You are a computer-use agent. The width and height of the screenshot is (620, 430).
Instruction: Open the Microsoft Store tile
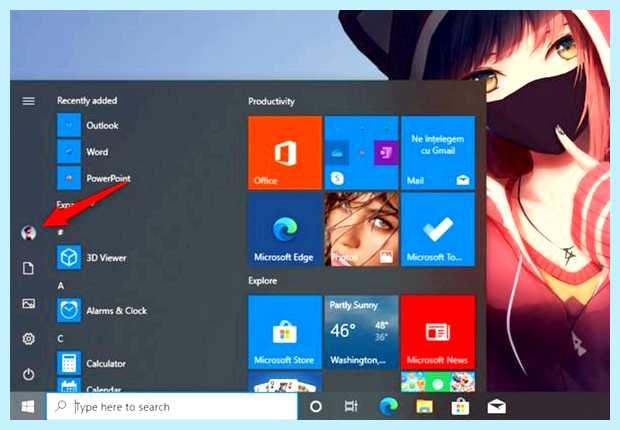point(285,332)
